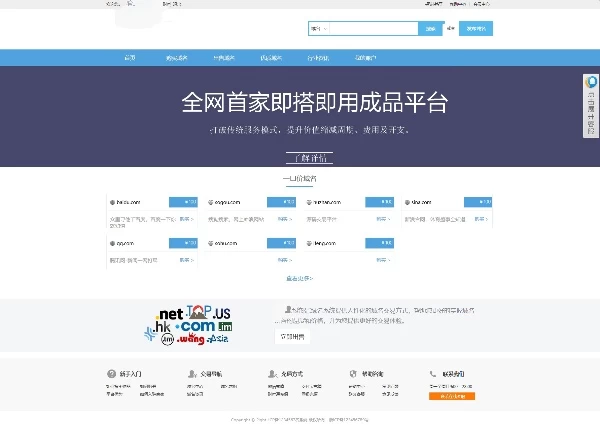This screenshot has height=426, width=600.
Task: Go to the 首页 navigation item
Action: [x=130, y=58]
